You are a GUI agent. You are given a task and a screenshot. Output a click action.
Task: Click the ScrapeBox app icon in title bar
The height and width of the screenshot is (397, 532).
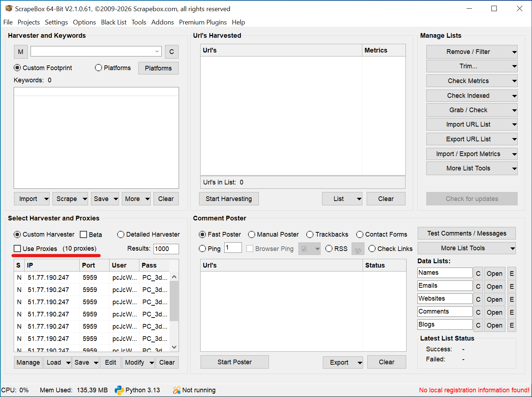[x=9, y=9]
